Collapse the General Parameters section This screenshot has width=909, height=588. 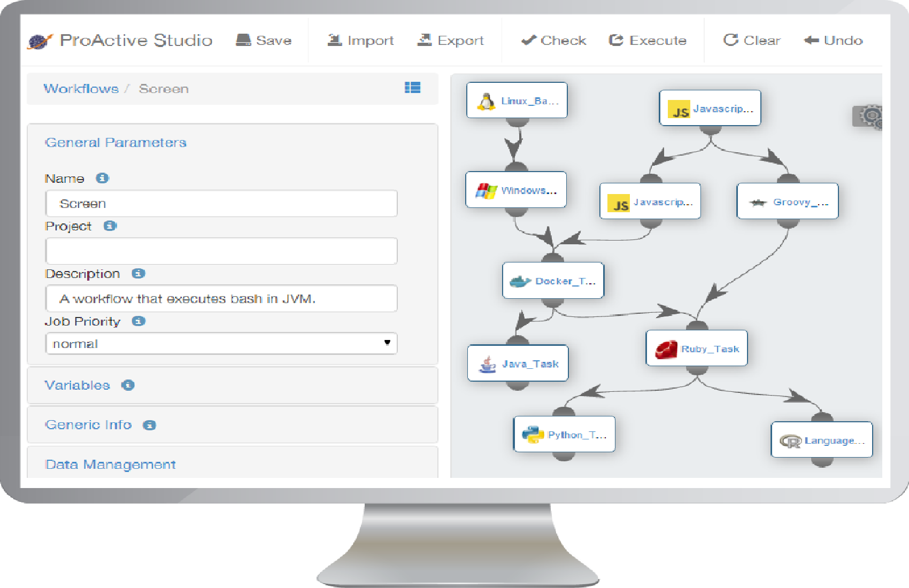pyautogui.click(x=116, y=143)
